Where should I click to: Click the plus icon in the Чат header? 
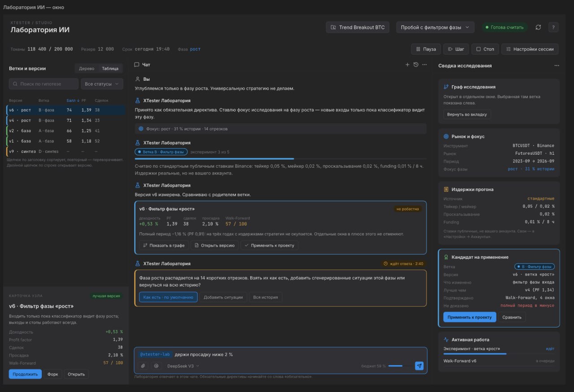(407, 65)
